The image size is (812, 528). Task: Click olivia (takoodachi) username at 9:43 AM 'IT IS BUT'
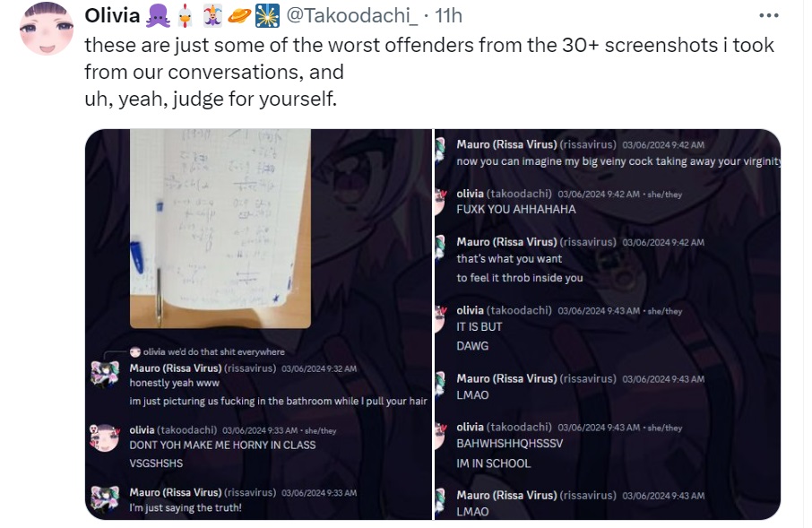(504, 310)
